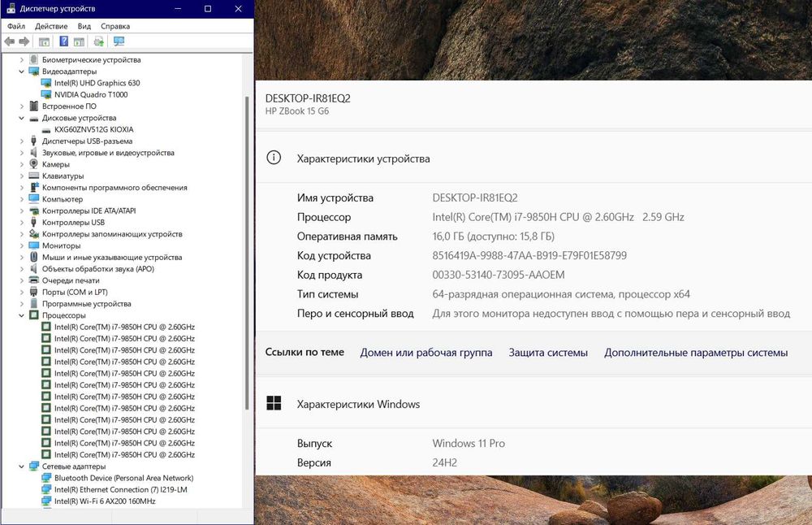Click the Видеоадаптеры category icon

[x=33, y=71]
